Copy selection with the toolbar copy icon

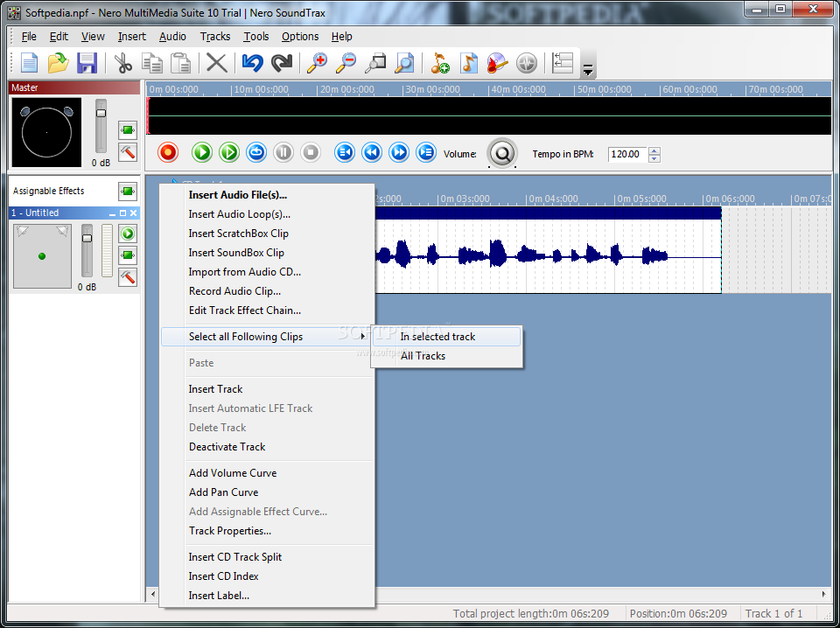[152, 63]
